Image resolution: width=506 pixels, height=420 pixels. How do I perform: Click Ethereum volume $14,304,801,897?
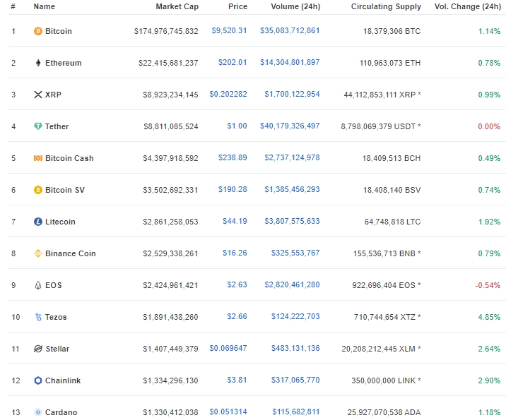tap(290, 62)
